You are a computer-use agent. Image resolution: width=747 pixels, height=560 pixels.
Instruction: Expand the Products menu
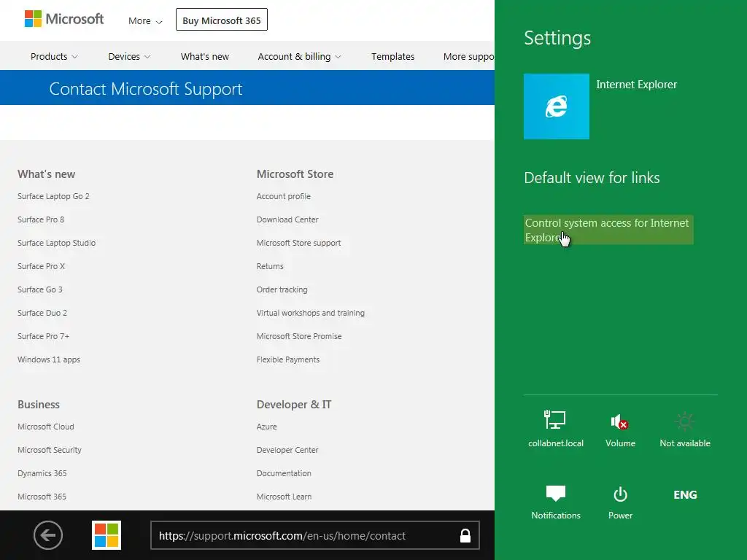coord(54,57)
